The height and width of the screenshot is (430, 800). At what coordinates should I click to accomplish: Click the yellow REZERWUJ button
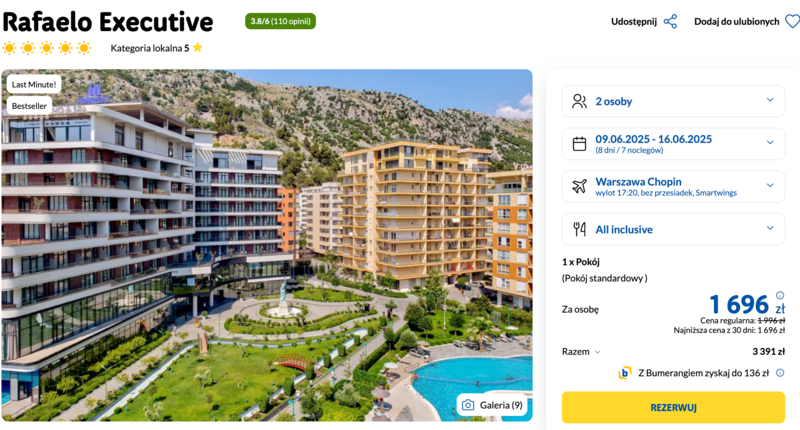coord(673,407)
